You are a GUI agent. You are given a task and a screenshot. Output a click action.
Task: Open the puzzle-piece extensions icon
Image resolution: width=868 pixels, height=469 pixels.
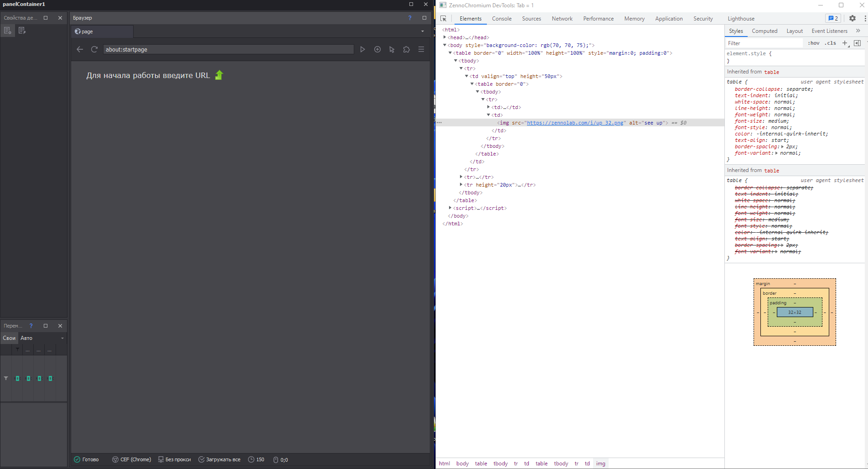[407, 49]
